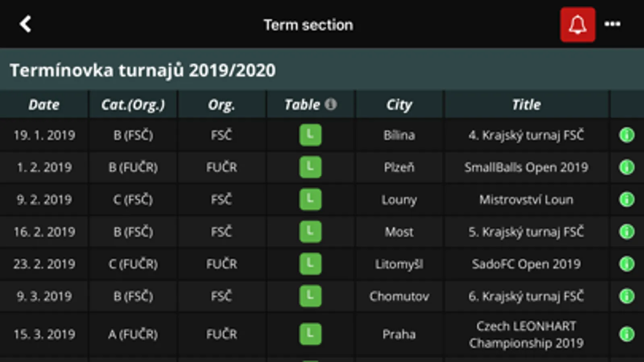
Task: Select the Chomutov tournament row
Action: click(399, 296)
